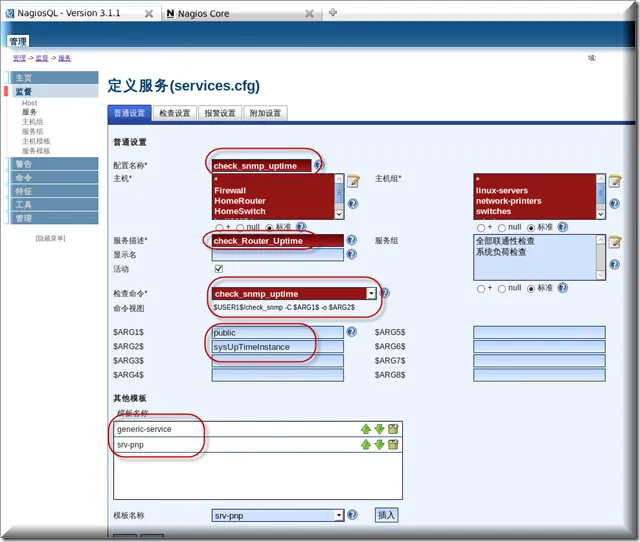Open help next to host radio options

301,227
